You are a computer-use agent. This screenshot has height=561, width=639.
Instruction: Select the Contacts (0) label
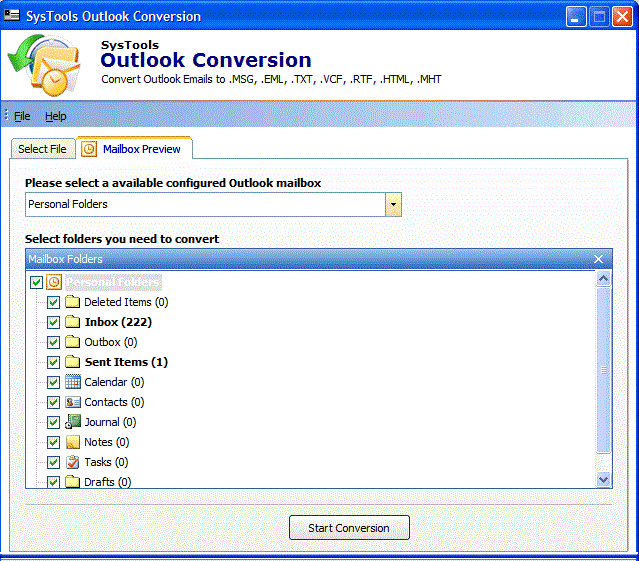(x=114, y=402)
